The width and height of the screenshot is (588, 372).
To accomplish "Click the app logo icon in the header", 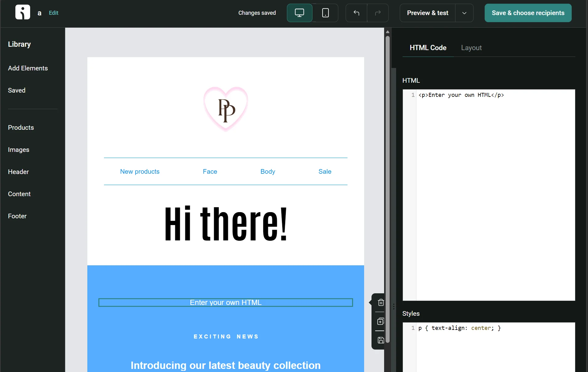I will (23, 12).
